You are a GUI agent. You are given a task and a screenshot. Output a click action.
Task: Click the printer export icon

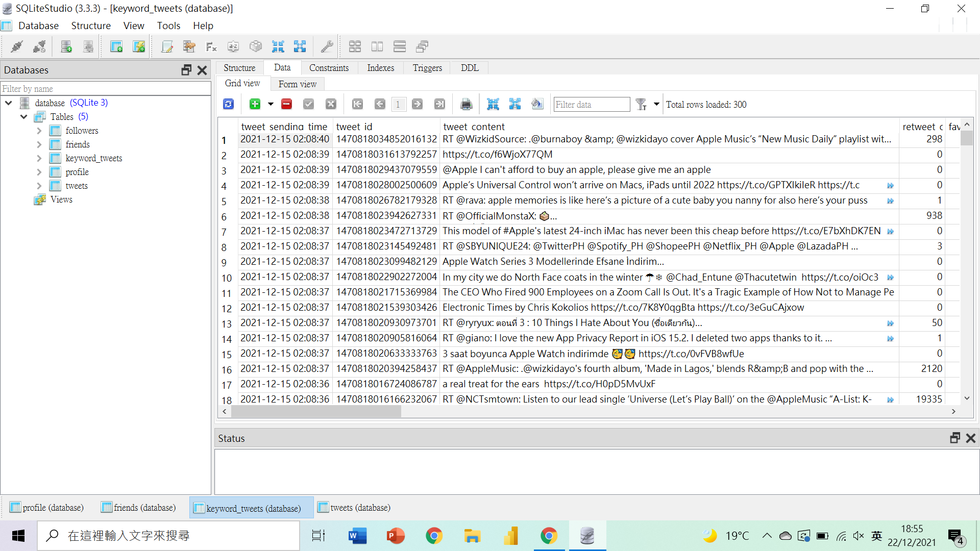coord(466,104)
